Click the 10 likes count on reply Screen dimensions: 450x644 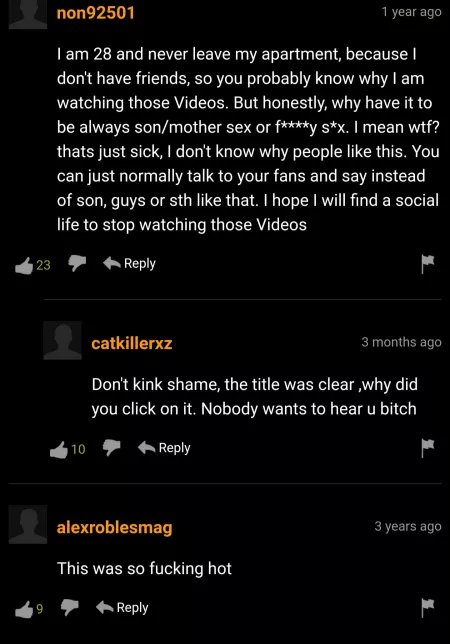pyautogui.click(x=78, y=449)
